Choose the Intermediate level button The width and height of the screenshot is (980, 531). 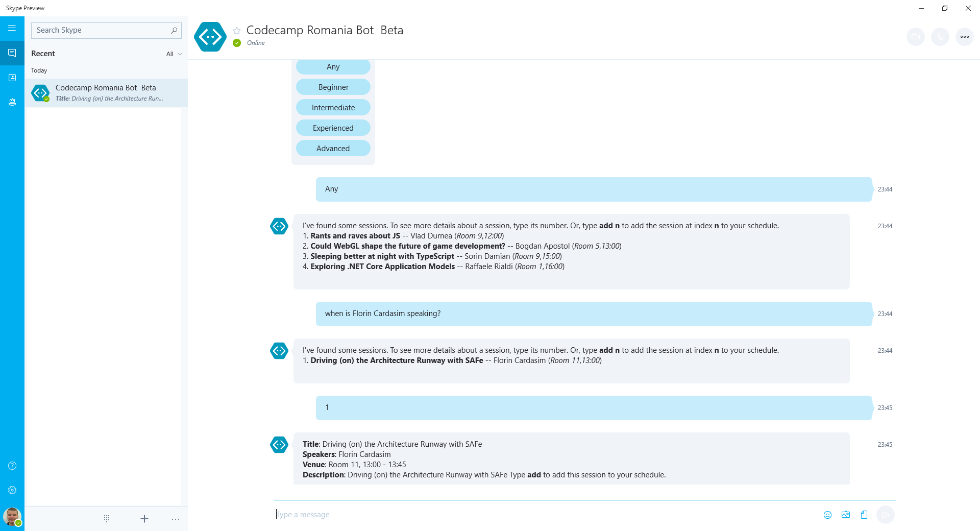(333, 108)
